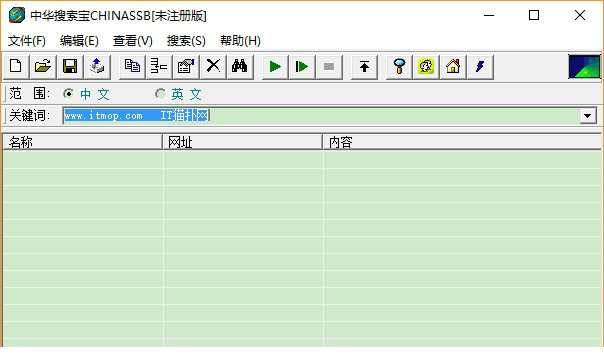Open the 编辑(E) menu
This screenshot has height=360, width=604.
coord(79,41)
